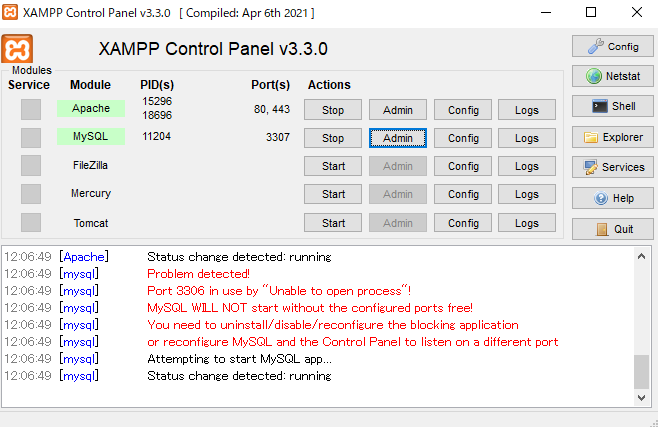Click Apache PID 15296
Screen dimensions: 658x427
click(x=157, y=101)
